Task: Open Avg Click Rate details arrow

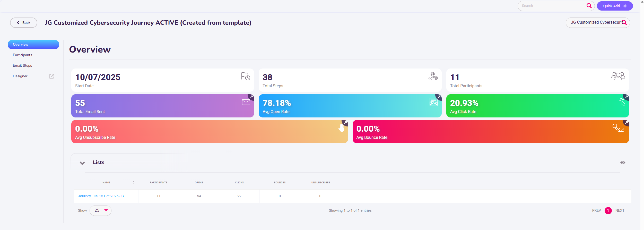Action: 626,97
